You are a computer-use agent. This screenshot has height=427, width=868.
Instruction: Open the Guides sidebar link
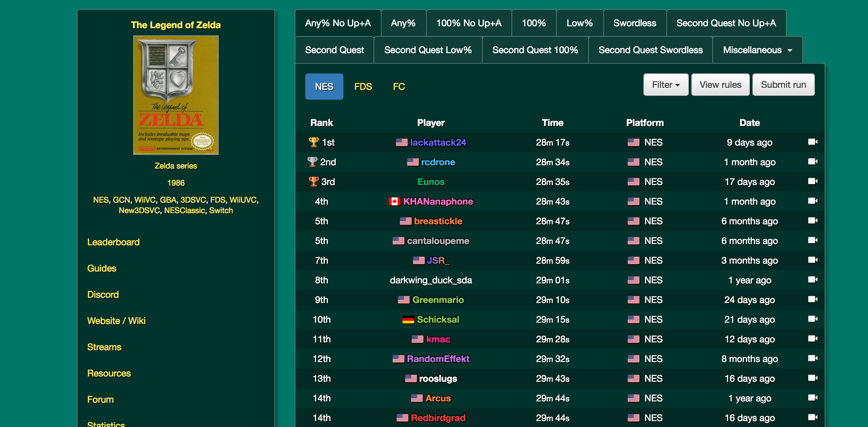click(102, 268)
